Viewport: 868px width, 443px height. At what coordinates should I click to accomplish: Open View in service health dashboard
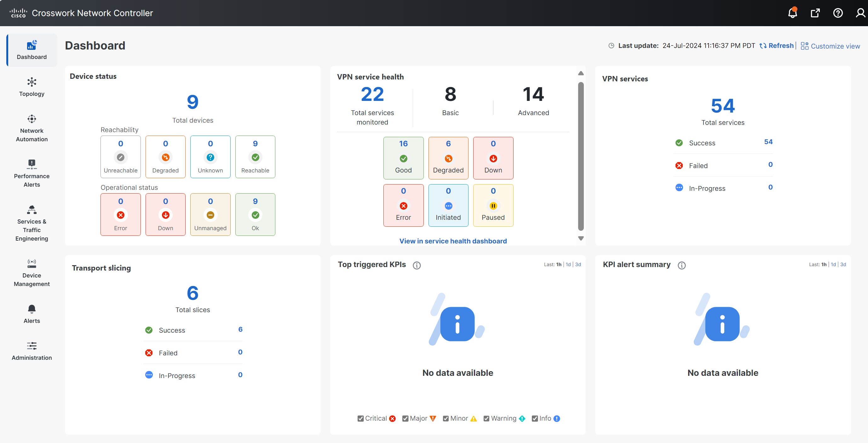coord(453,241)
